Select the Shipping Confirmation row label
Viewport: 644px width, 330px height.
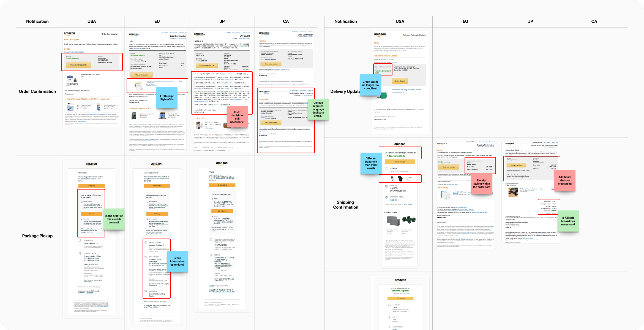pyautogui.click(x=346, y=205)
